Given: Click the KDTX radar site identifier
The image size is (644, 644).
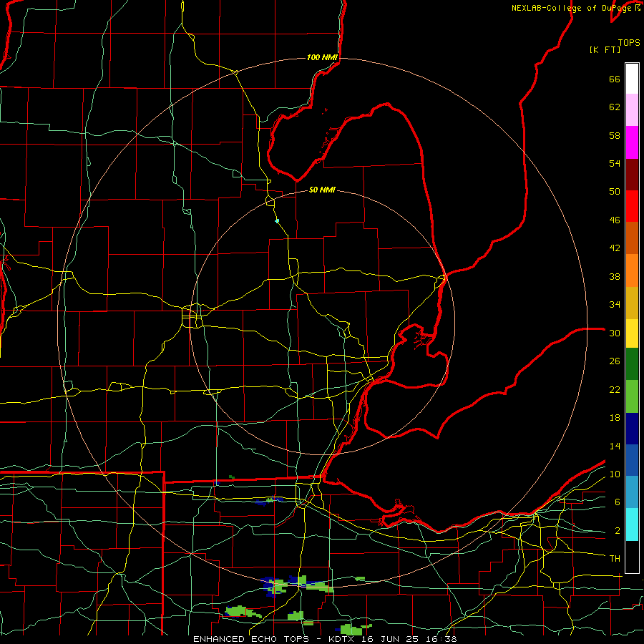Looking at the screenshot, I should [343, 639].
